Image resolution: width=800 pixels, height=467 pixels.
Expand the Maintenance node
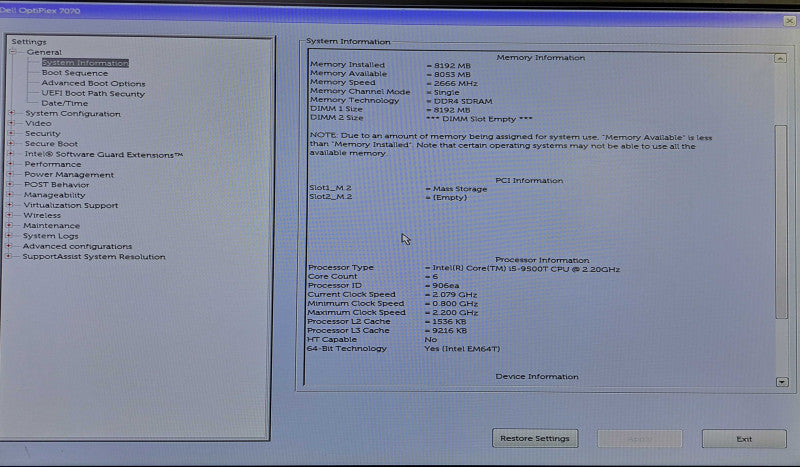click(9, 225)
